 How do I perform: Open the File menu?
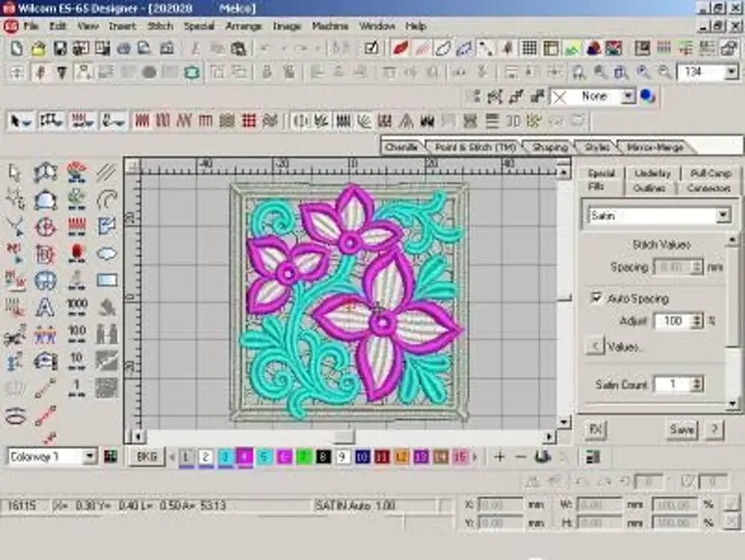pyautogui.click(x=31, y=26)
